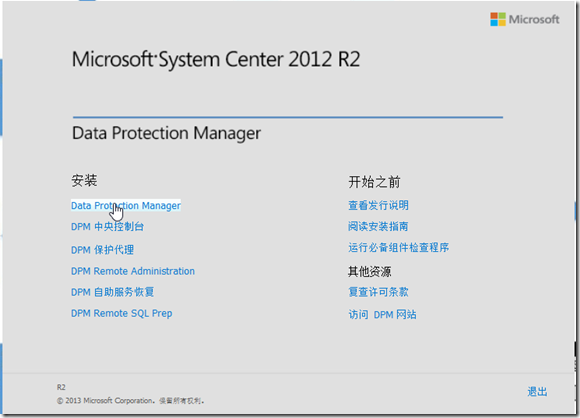Launch DPM Remote SQL Prep
Screen dimensions: 580x418
click(x=122, y=313)
